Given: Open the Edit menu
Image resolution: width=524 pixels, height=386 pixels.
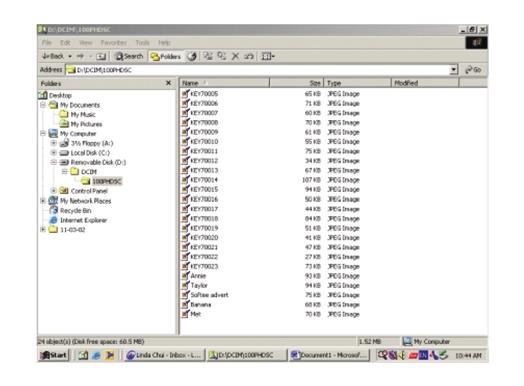Looking at the screenshot, I should pos(65,43).
